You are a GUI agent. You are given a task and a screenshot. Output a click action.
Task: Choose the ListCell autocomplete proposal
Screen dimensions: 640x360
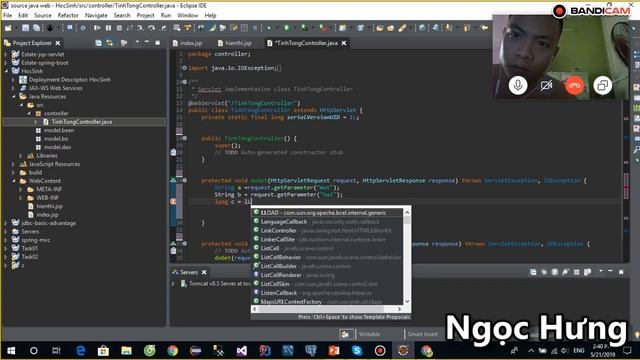327,248
